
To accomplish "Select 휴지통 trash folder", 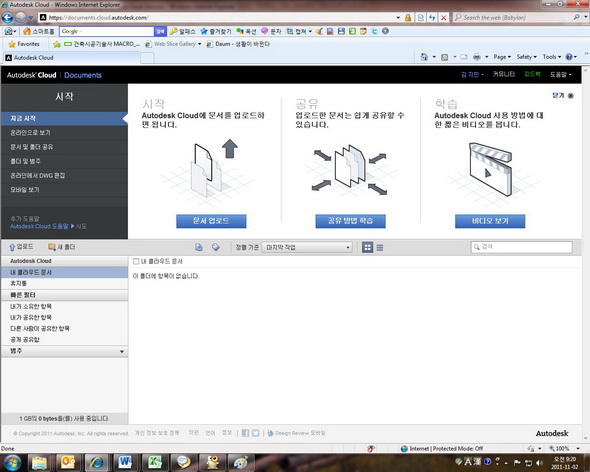I will pos(64,283).
